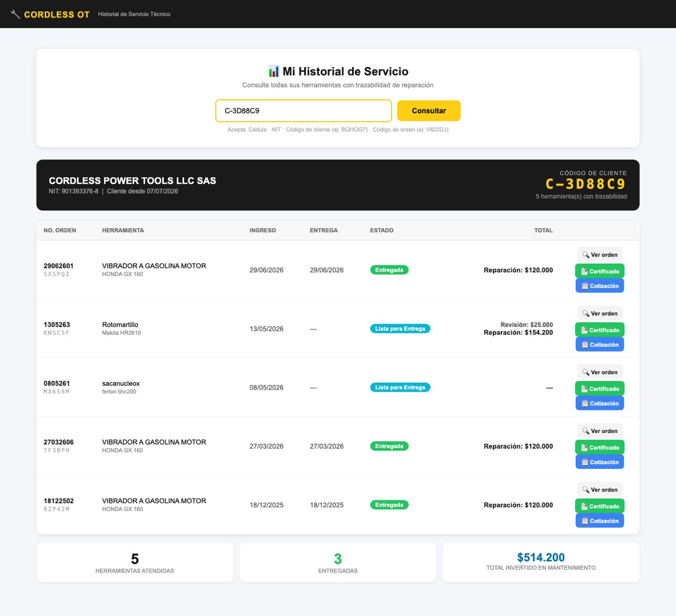Open Certificado for sacanucleox order 0805261

pyautogui.click(x=599, y=388)
